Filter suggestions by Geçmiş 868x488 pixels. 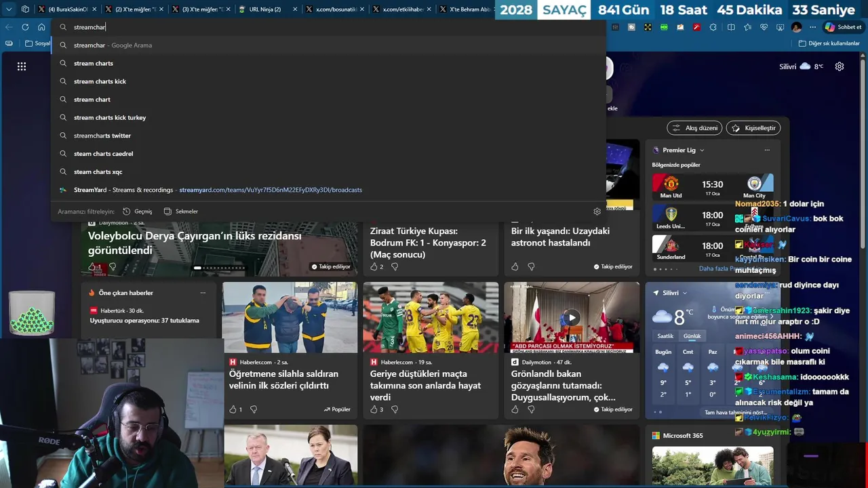coord(138,211)
